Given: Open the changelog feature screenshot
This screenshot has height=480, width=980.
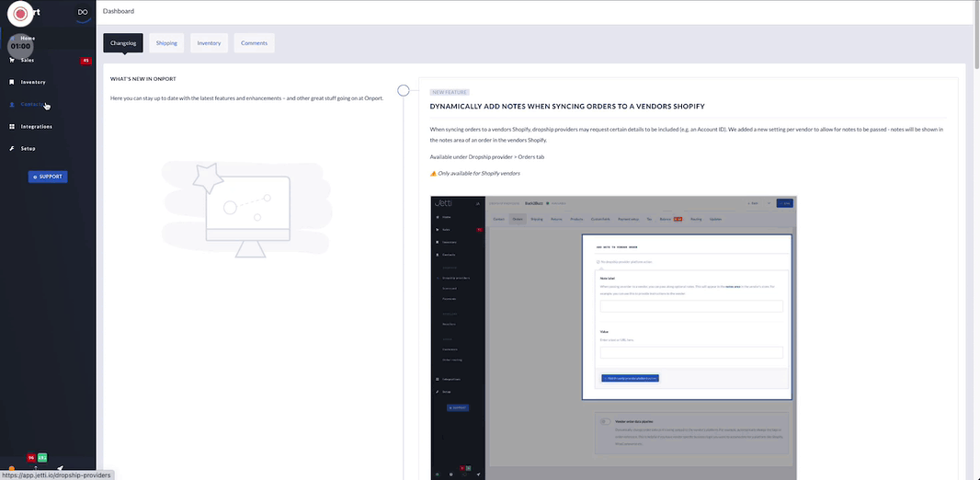Looking at the screenshot, I should pyautogui.click(x=613, y=337).
